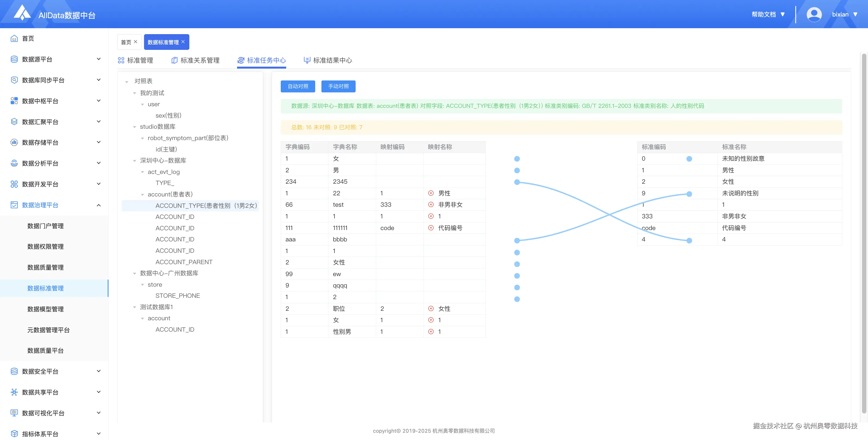The image size is (868, 440).
Task: Click the user avatar icon
Action: 814,14
